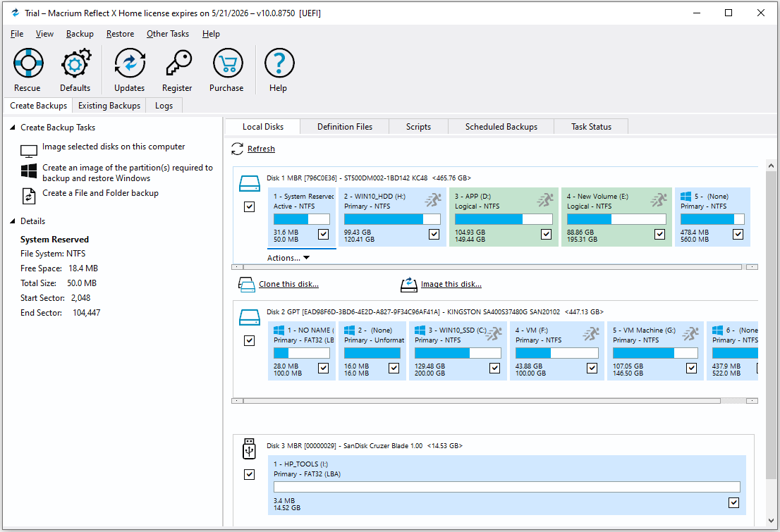Open the Backup menu
The width and height of the screenshot is (780, 532).
pyautogui.click(x=80, y=34)
